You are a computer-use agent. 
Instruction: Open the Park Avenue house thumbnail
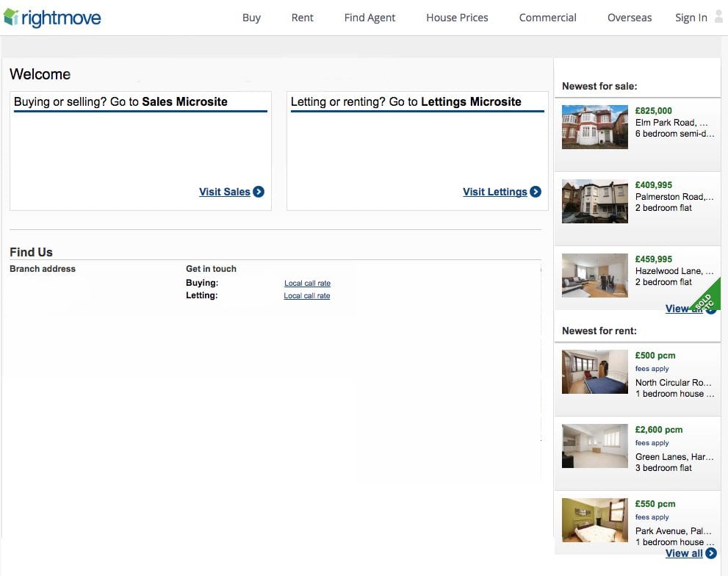[x=594, y=520]
